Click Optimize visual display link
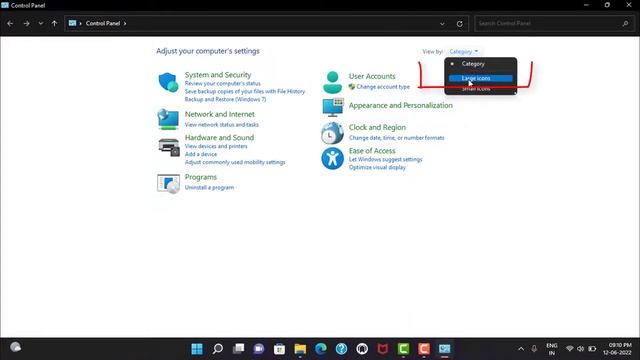 click(377, 167)
